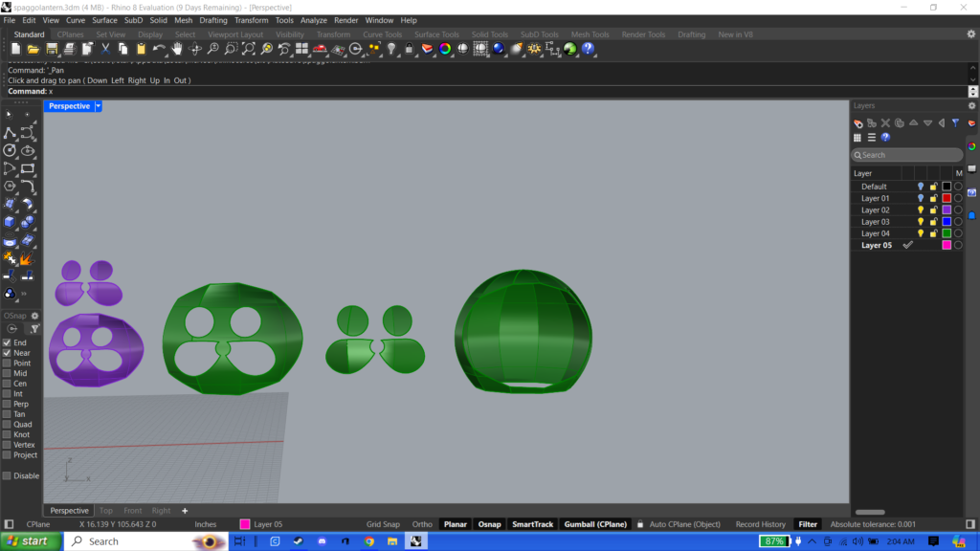Toggle lock icon for Layer 03
980x551 pixels.
click(x=934, y=222)
